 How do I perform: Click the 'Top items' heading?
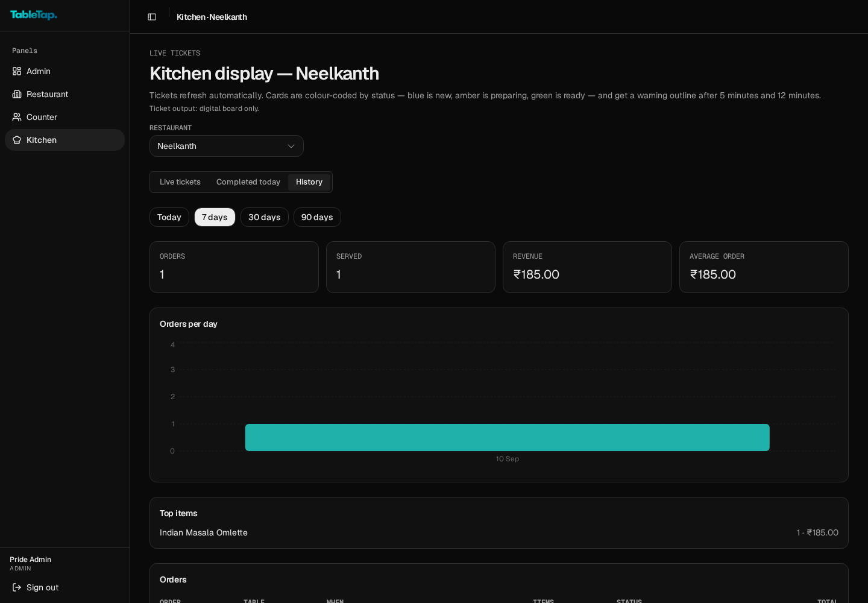click(x=178, y=513)
